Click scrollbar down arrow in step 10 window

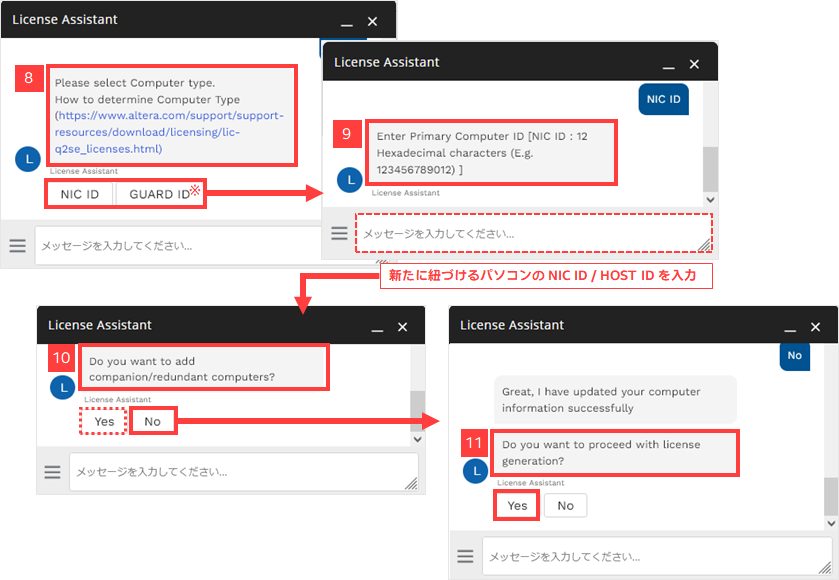[417, 439]
